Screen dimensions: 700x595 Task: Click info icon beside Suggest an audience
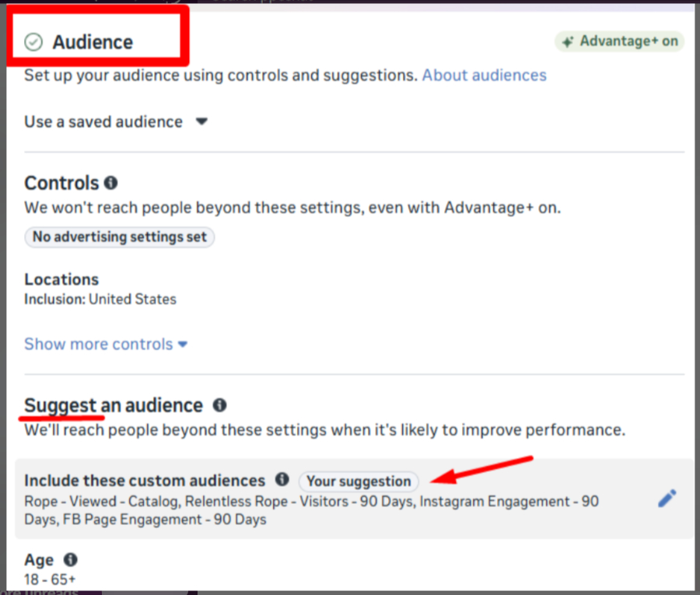tap(219, 405)
